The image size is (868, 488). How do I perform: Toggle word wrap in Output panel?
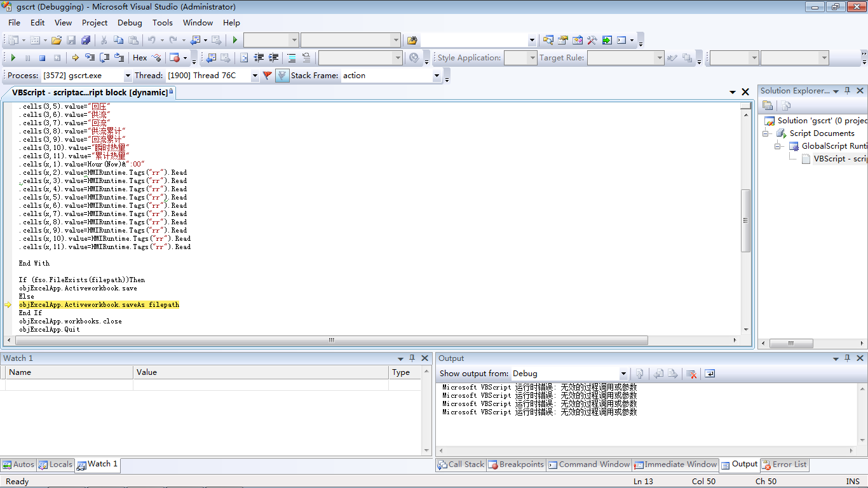click(710, 374)
